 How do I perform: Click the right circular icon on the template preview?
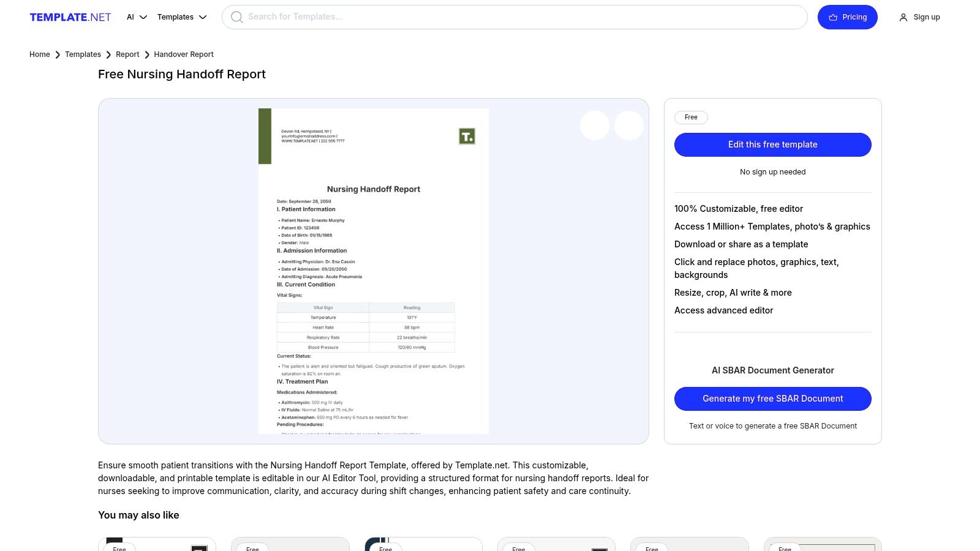tap(628, 125)
